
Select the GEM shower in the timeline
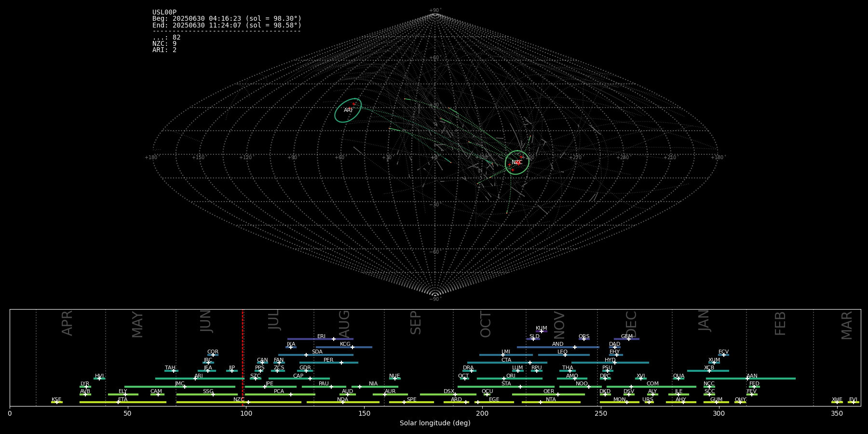tap(626, 339)
